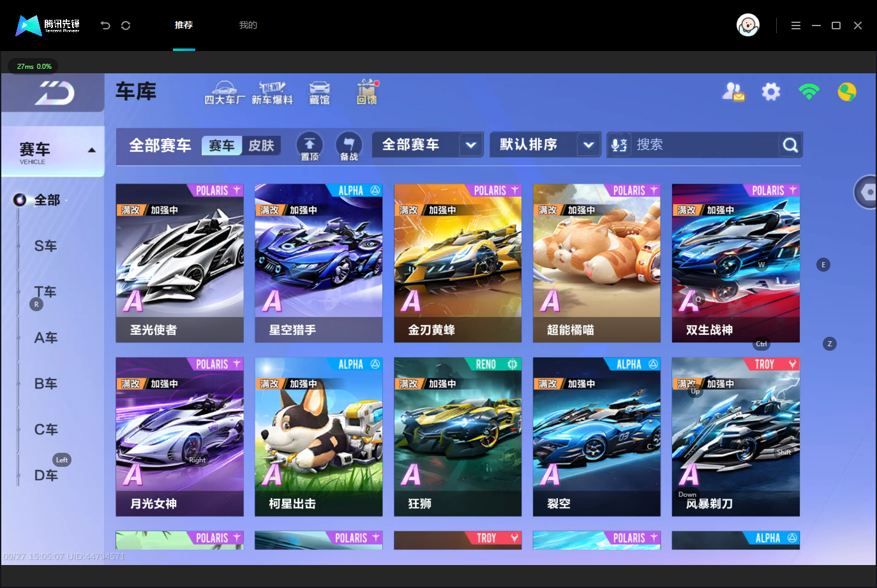The height and width of the screenshot is (588, 877).
Task: Click the back arrow in title bar
Action: 105,26
